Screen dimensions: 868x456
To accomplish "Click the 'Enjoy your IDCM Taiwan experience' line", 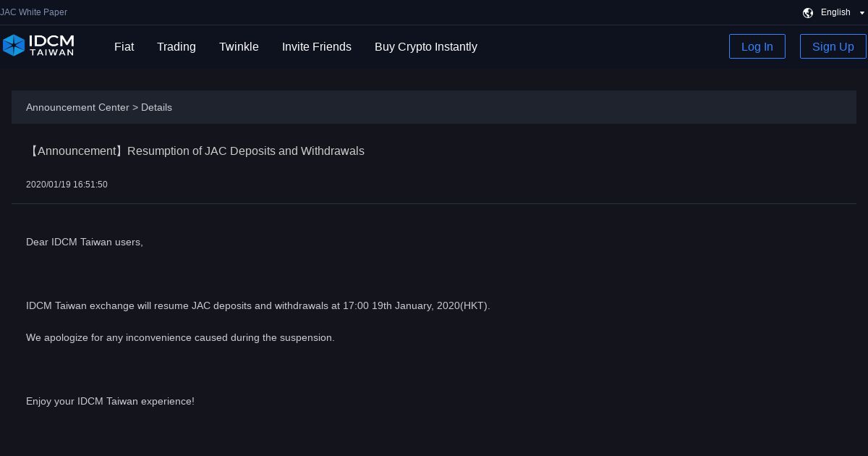I will 110,401.
